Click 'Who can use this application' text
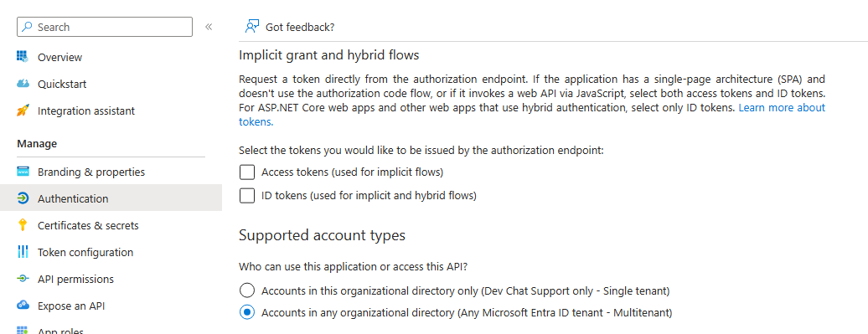 (354, 266)
